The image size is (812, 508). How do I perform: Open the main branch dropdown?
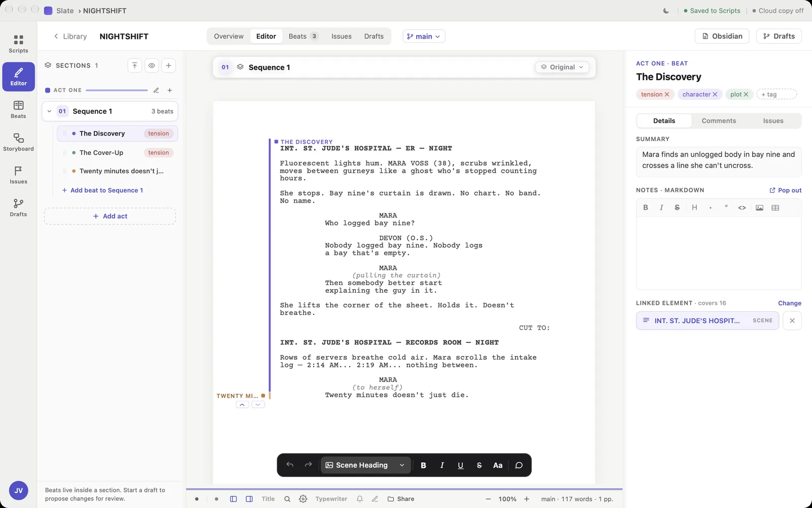424,36
